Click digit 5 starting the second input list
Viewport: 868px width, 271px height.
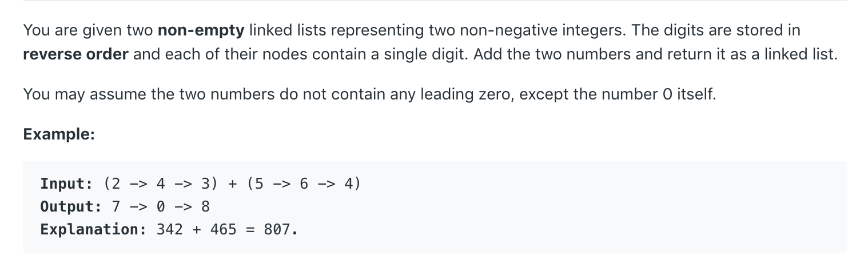point(259,184)
